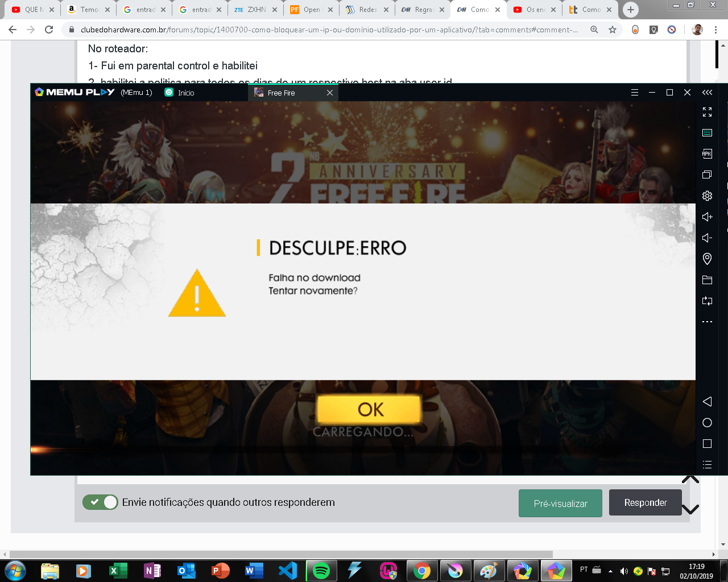
Task: Bookmark this page with star icon
Action: tap(613, 30)
